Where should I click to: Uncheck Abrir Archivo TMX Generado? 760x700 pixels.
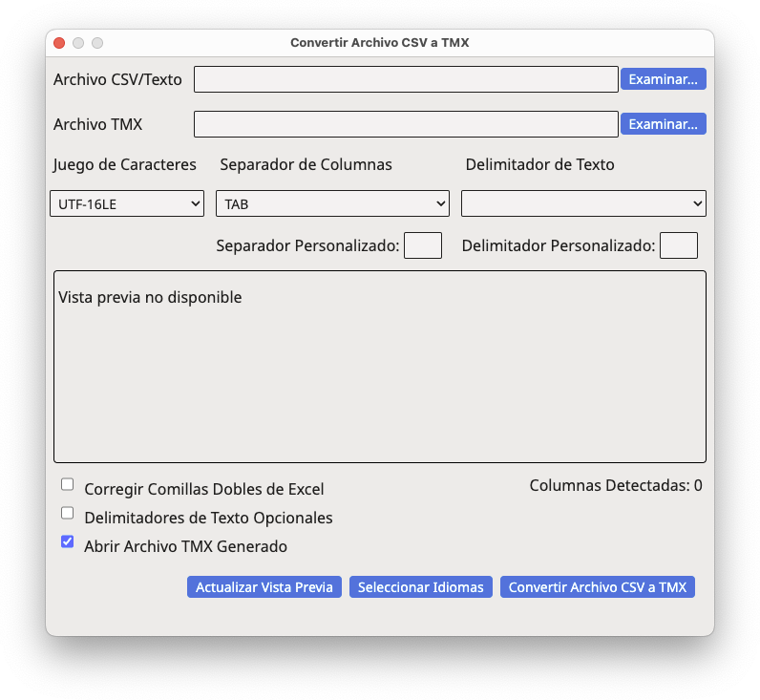coord(68,541)
